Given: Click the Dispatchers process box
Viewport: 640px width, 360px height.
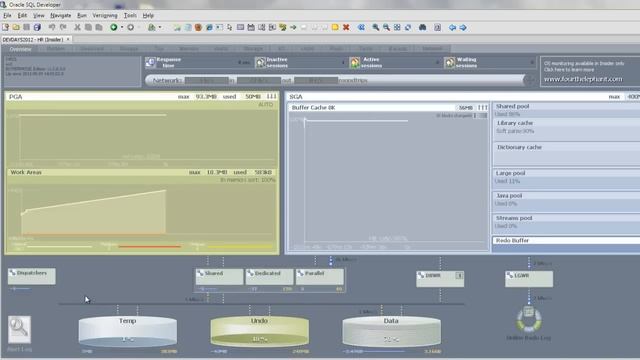Looking at the screenshot, I should tap(31, 276).
